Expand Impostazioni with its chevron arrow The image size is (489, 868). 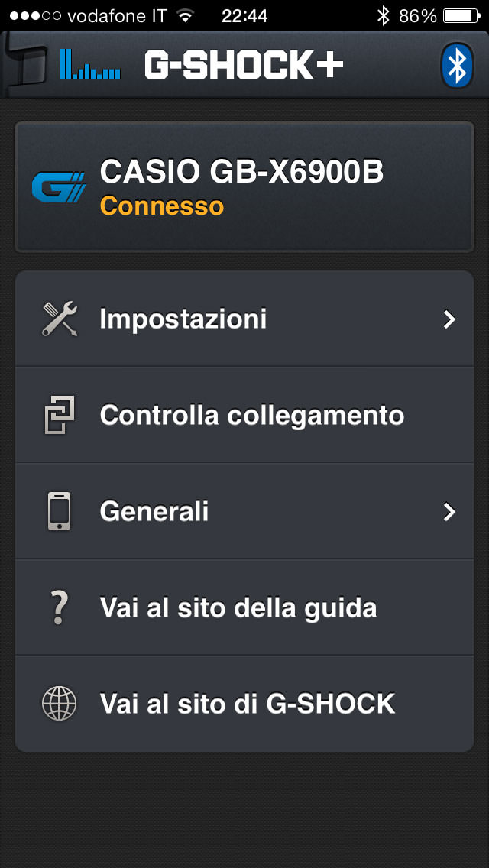coord(449,319)
